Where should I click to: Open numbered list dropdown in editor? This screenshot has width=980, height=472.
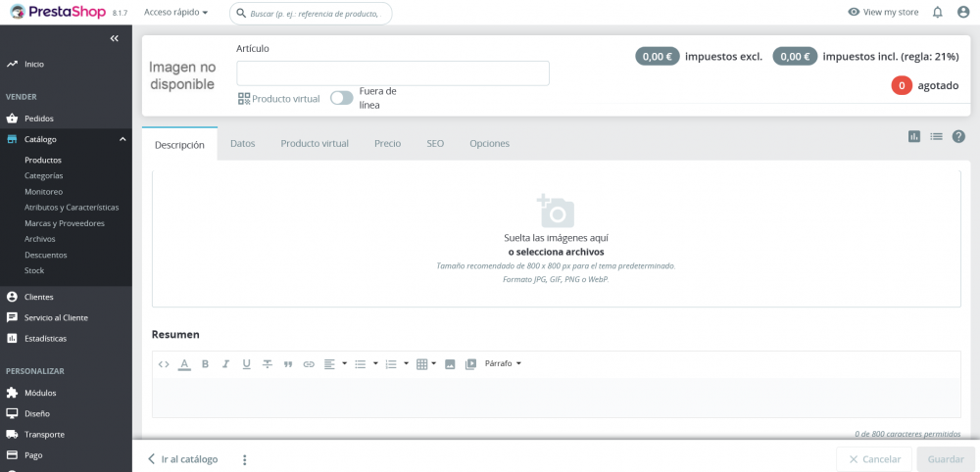coord(397,364)
